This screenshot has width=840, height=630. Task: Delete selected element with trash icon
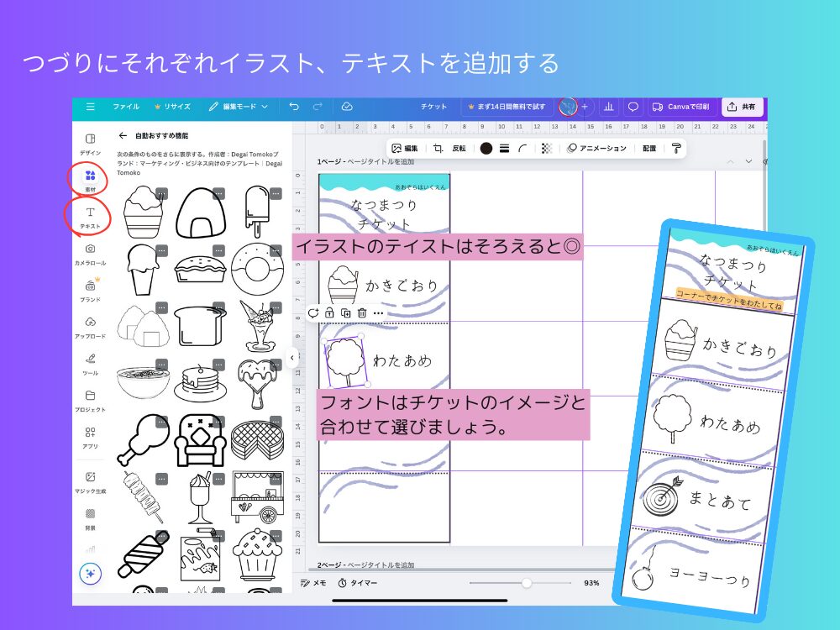point(361,312)
